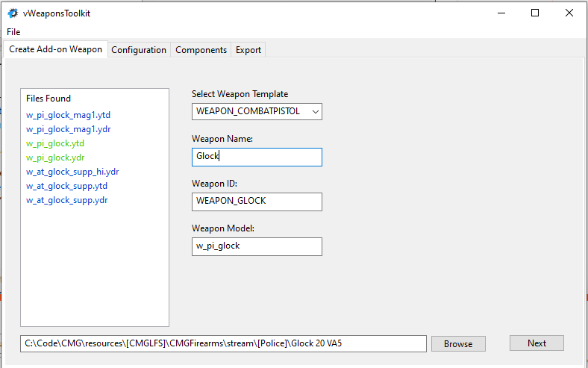Click the Weapon Model: label
The height and width of the screenshot is (368, 588).
click(x=223, y=228)
